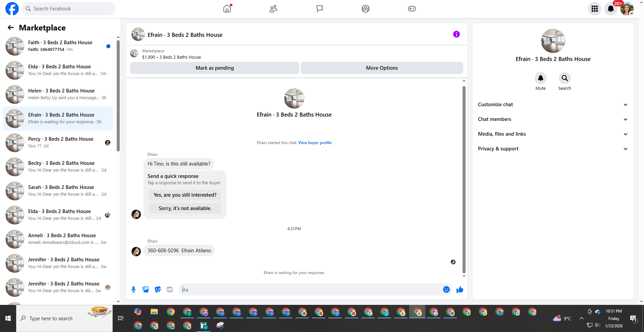Open the Menu grid icon
The width and height of the screenshot is (644, 332).
(x=595, y=9)
